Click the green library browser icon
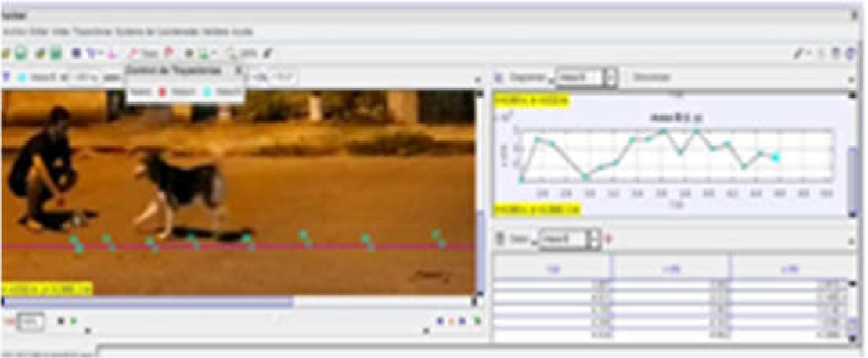Screen dimensions: 868x358 tap(22, 53)
